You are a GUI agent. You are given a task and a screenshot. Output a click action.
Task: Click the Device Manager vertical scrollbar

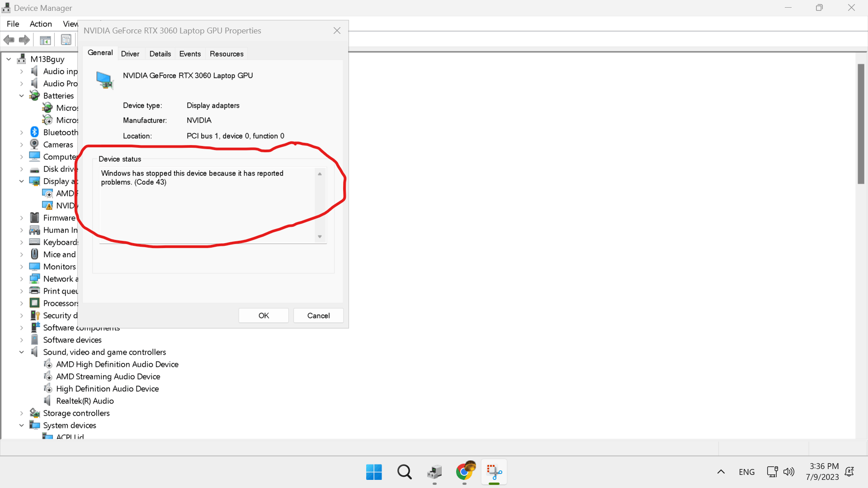tap(861, 124)
